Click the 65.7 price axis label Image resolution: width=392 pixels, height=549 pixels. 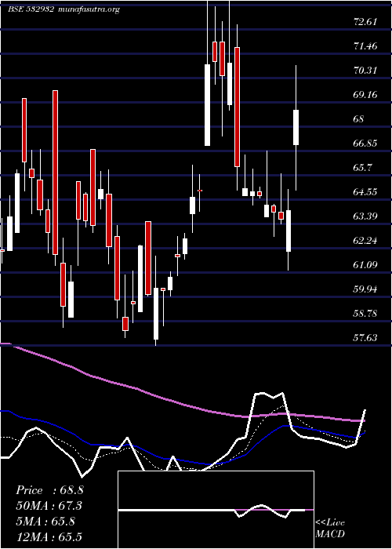tap(363, 168)
